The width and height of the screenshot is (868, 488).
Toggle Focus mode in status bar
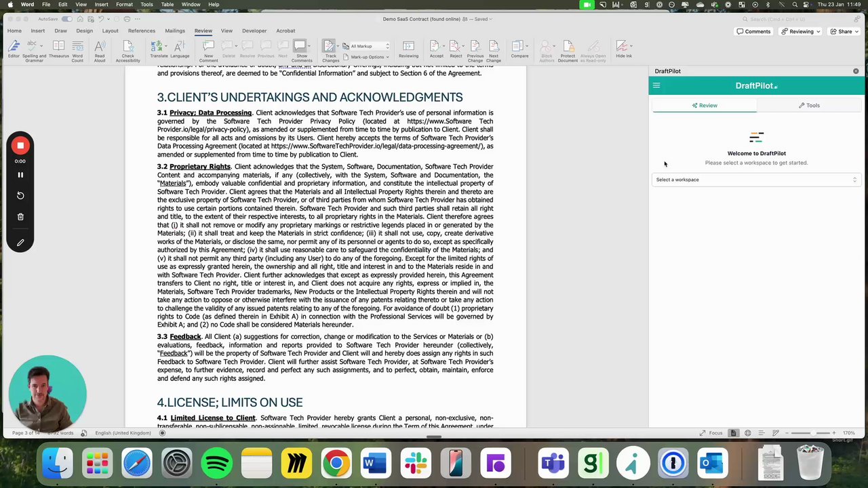(x=712, y=433)
